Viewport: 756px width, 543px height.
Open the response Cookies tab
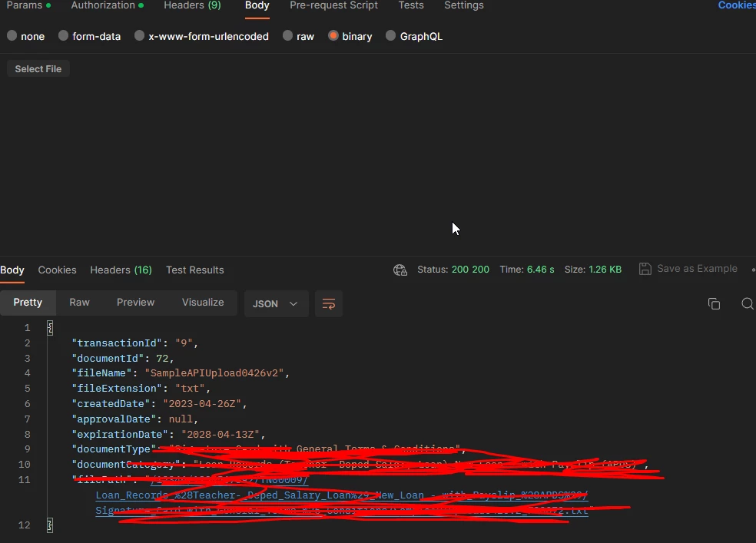click(x=58, y=270)
